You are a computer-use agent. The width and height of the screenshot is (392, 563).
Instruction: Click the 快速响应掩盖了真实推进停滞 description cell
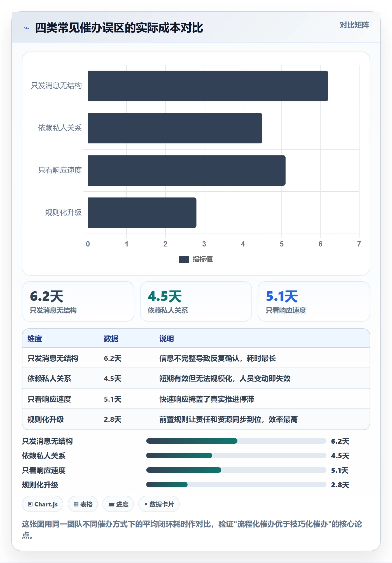(207, 399)
